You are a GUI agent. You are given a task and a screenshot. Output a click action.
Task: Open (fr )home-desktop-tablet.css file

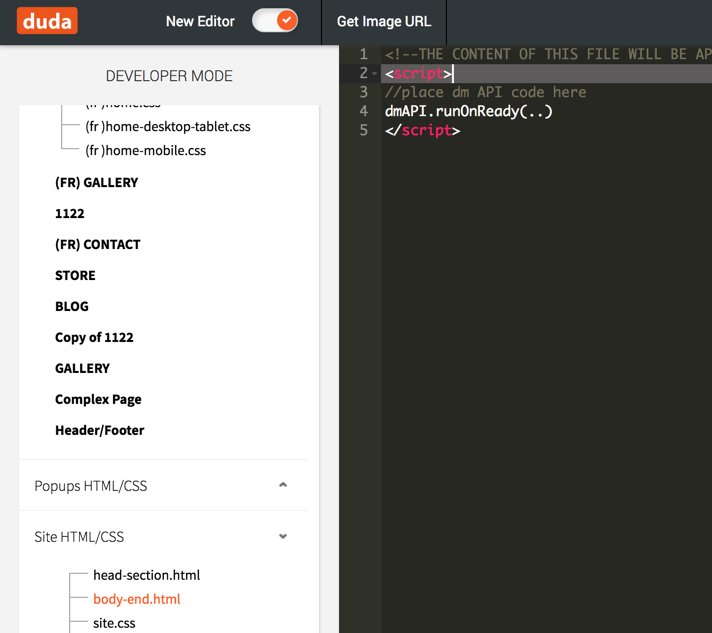click(x=168, y=126)
